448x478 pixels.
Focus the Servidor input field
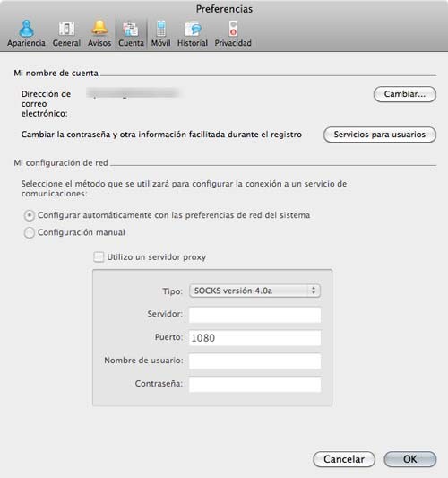pyautogui.click(x=254, y=315)
